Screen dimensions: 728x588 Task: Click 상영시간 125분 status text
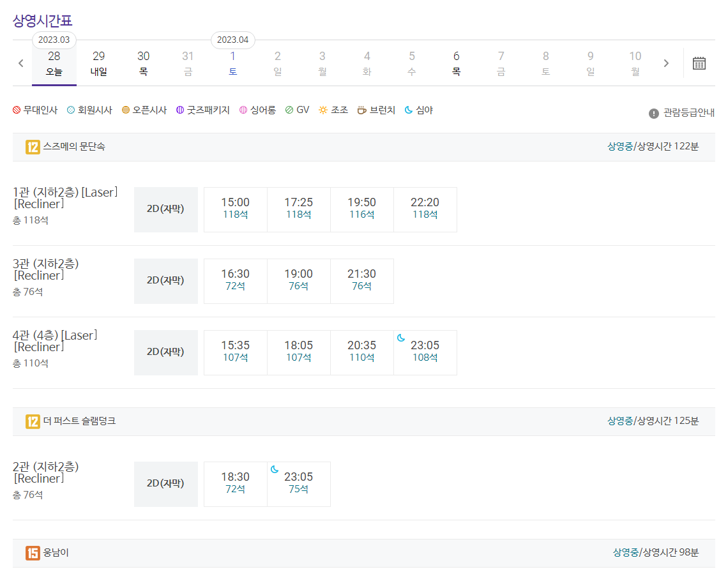pyautogui.click(x=653, y=421)
